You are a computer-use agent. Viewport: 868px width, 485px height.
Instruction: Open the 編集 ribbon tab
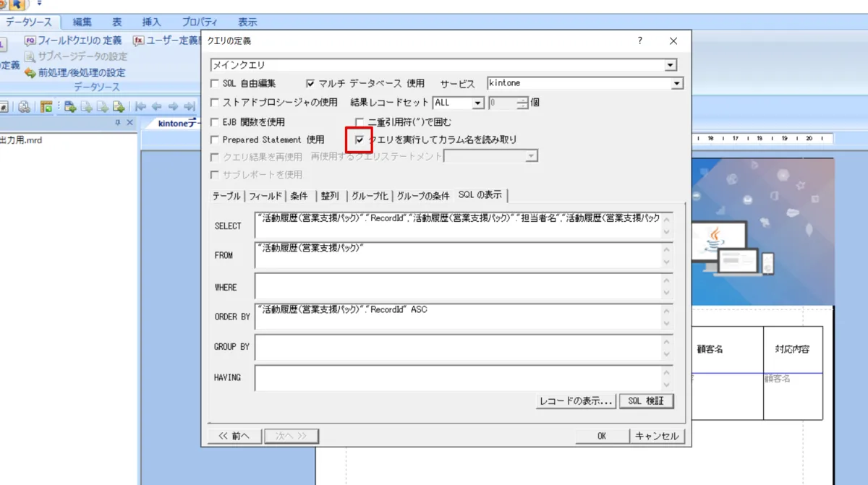coord(82,22)
